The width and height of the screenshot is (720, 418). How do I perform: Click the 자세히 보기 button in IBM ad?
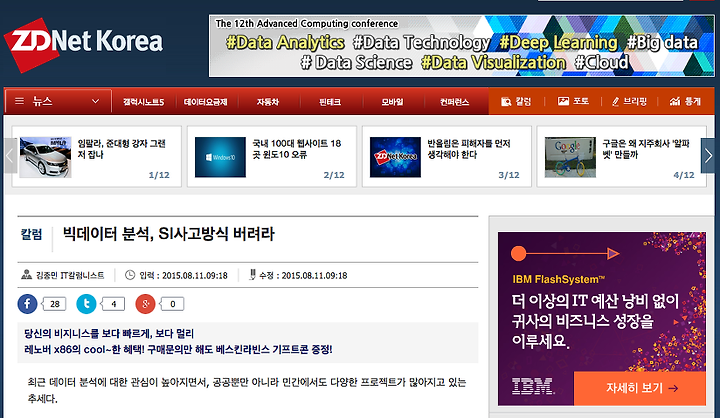pos(640,388)
